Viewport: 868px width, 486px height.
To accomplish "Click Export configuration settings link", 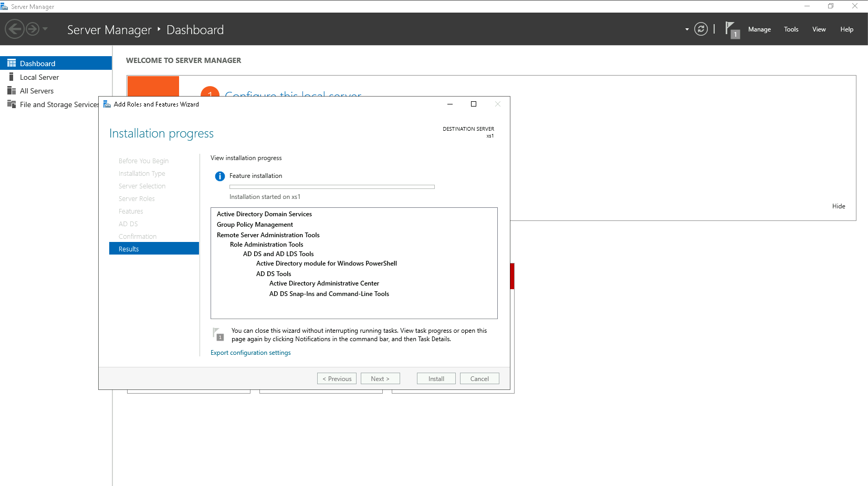I will pyautogui.click(x=250, y=353).
